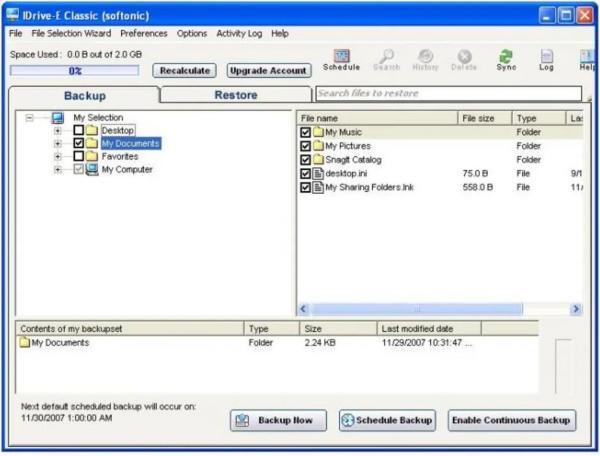This screenshot has width=600, height=456.
Task: Switch to the Restore tab
Action: pos(236,95)
